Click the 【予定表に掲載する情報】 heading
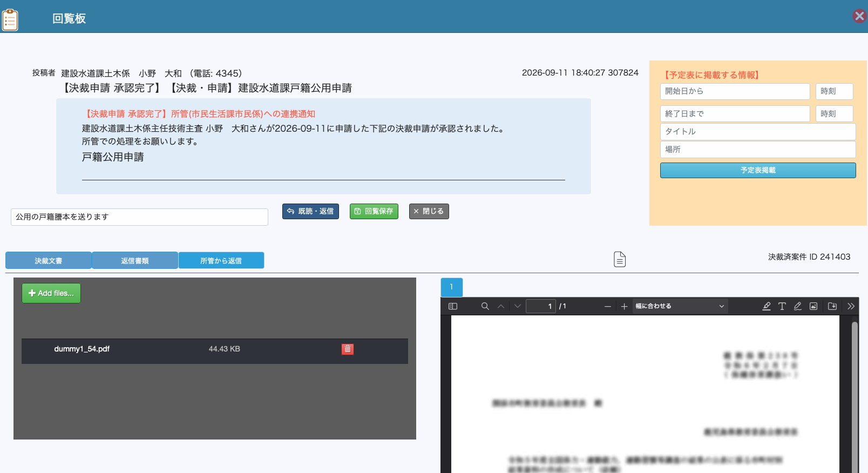 point(711,75)
